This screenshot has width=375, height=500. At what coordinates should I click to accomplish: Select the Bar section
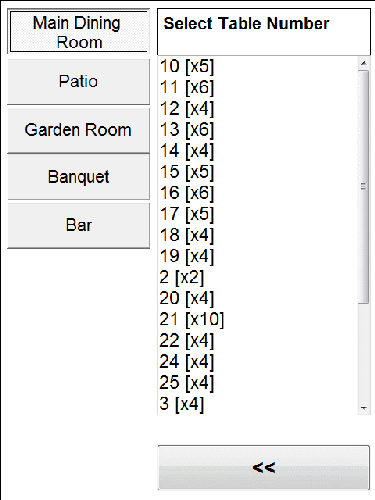click(79, 225)
